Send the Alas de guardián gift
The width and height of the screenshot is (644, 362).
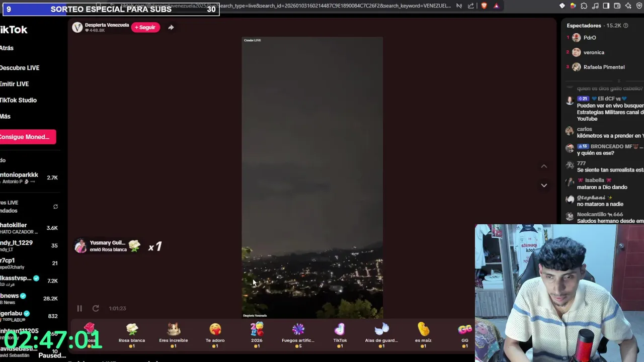(381, 335)
